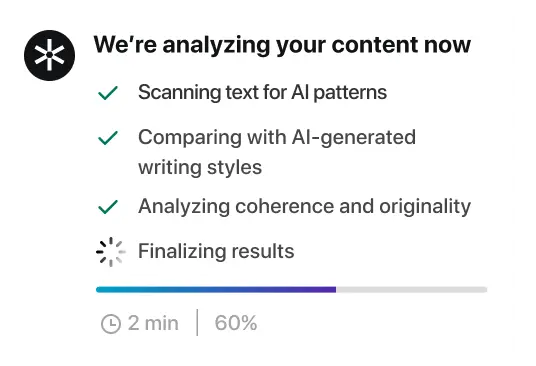Select the Finalizing results step

pyautogui.click(x=216, y=252)
